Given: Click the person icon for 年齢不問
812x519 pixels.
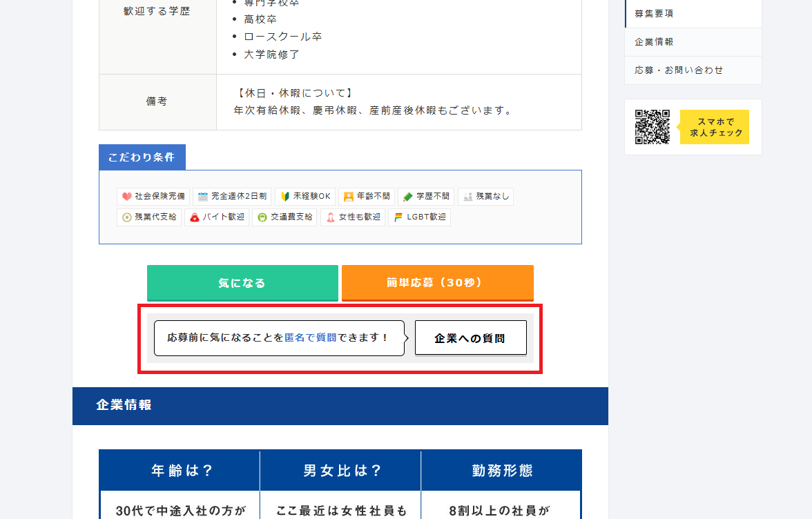Looking at the screenshot, I should pyautogui.click(x=349, y=197).
